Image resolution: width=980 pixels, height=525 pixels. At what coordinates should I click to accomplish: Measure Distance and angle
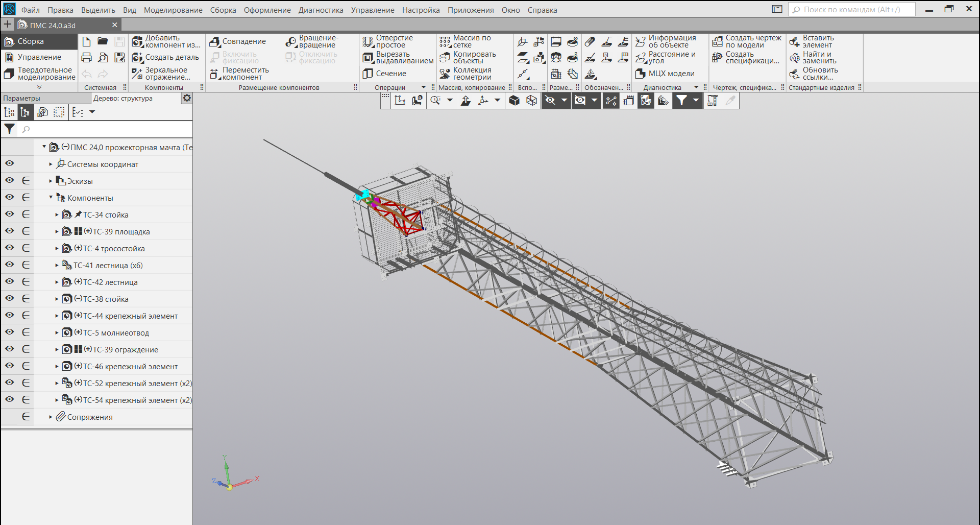pyautogui.click(x=666, y=57)
